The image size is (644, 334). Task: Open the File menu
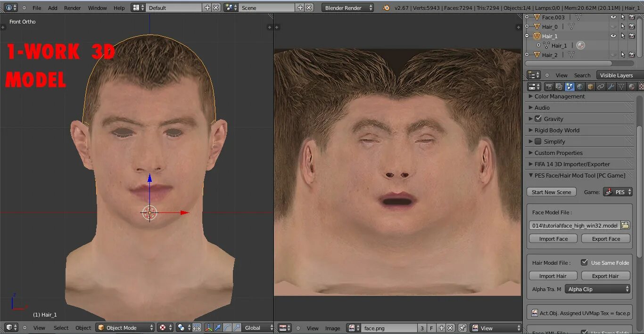click(x=37, y=8)
